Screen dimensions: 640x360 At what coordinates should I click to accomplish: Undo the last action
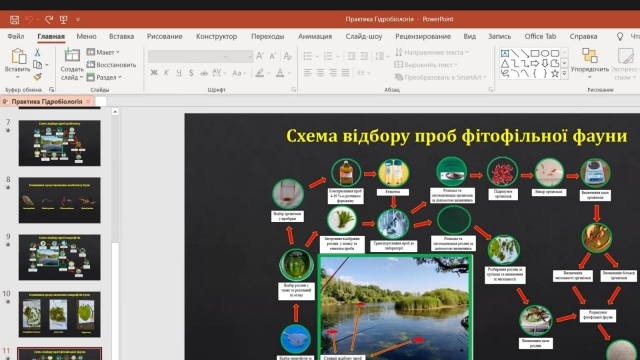tap(29, 19)
